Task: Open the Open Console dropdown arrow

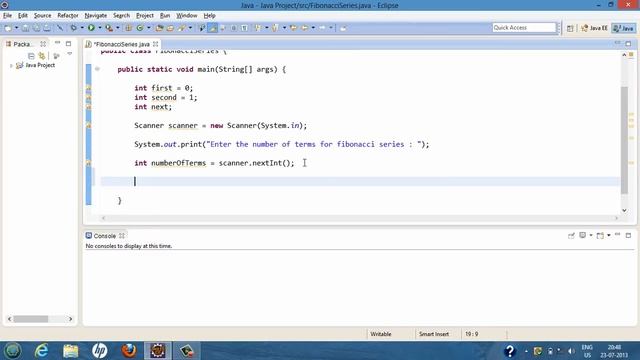Action: click(x=608, y=236)
